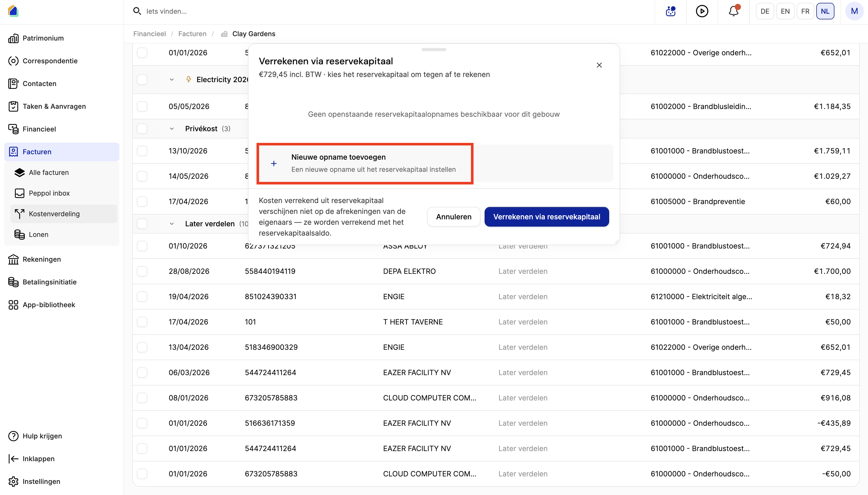Open the notifications bell
The height and width of the screenshot is (495, 868).
(x=733, y=11)
